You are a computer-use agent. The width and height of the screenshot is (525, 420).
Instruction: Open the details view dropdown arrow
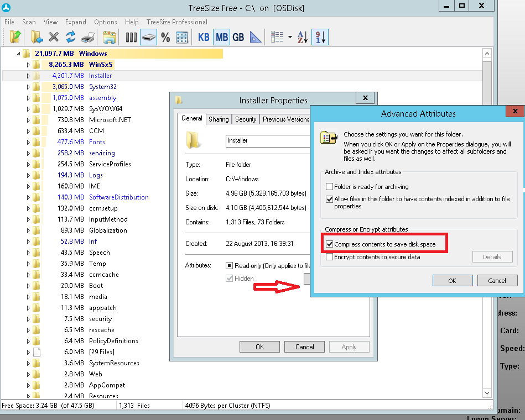[290, 37]
